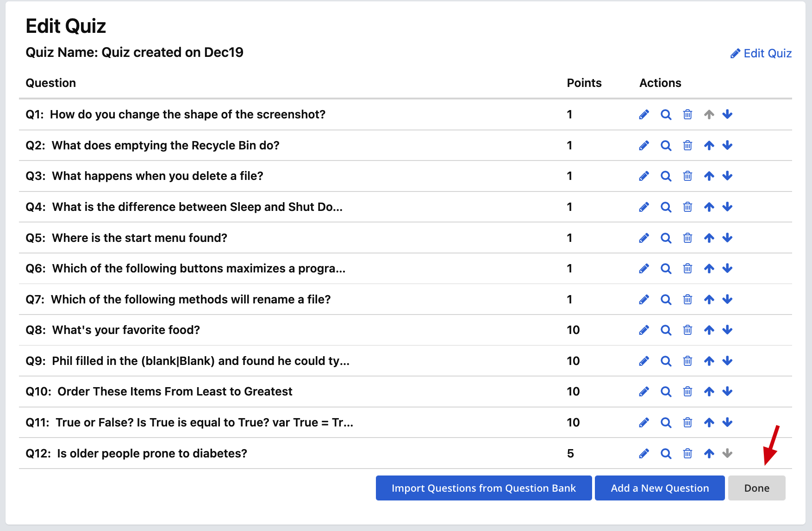This screenshot has width=812, height=531.
Task: Click the Points value 5 for Q12
Action: 570,453
